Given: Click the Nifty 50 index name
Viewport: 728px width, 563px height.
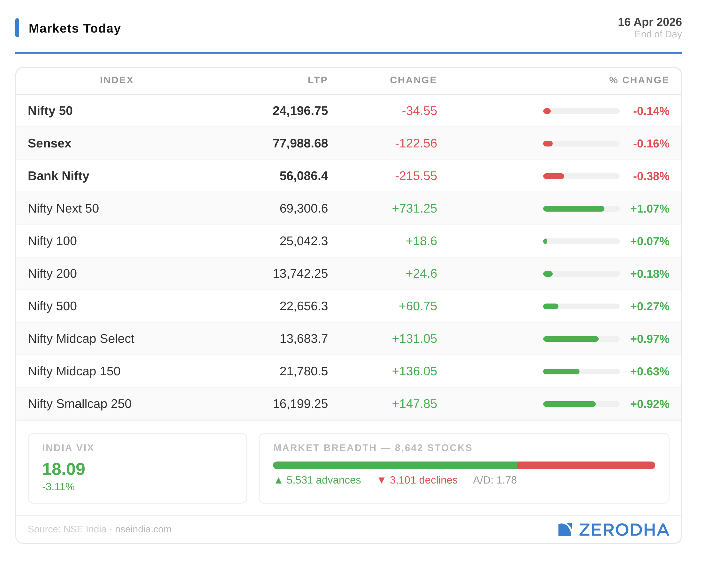Looking at the screenshot, I should coord(50,111).
